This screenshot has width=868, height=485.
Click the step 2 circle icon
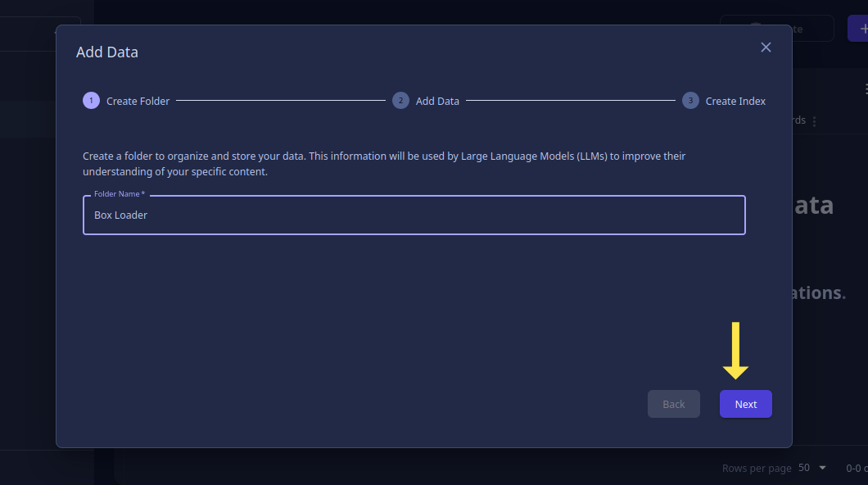pyautogui.click(x=400, y=101)
